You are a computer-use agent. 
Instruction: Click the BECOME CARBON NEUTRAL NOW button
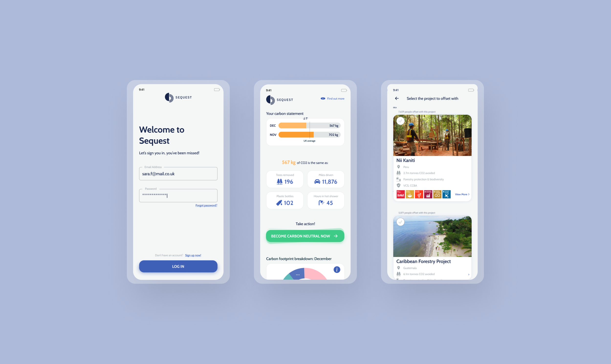click(305, 236)
